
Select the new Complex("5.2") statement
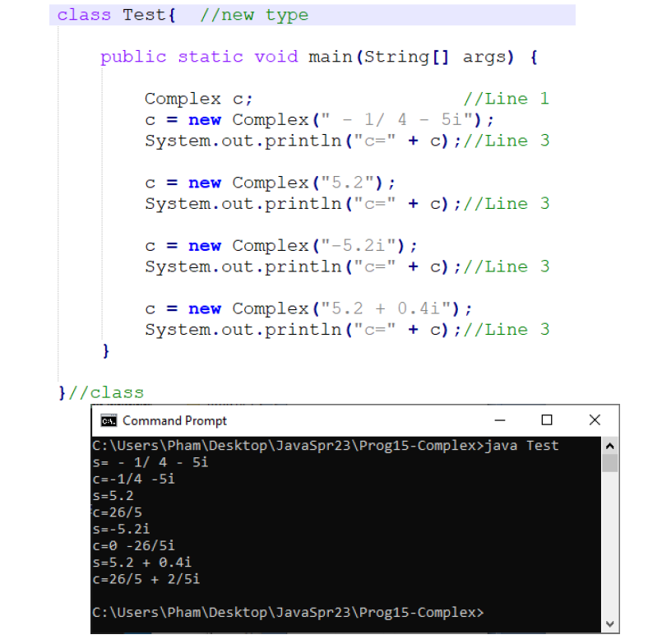click(267, 183)
